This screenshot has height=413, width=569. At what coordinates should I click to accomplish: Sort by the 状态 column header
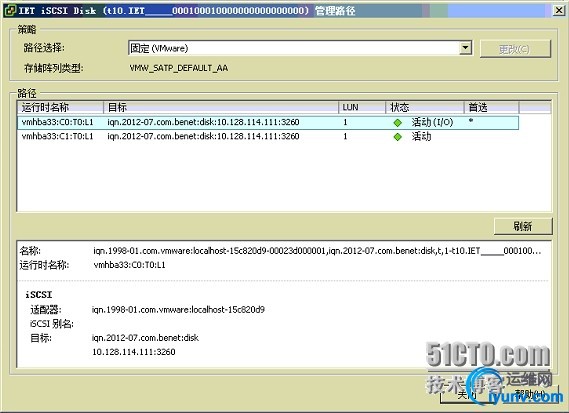pyautogui.click(x=425, y=107)
